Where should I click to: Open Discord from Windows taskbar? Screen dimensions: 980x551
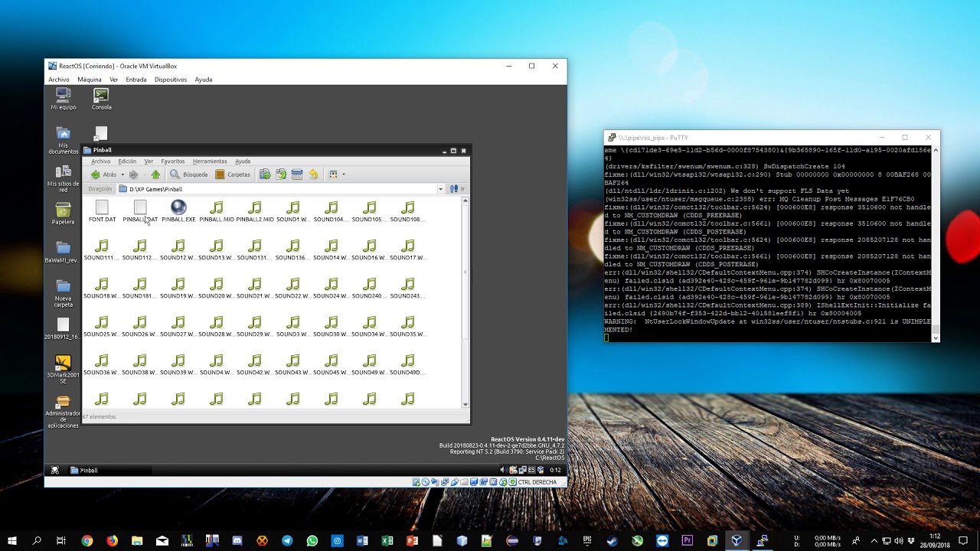(237, 541)
